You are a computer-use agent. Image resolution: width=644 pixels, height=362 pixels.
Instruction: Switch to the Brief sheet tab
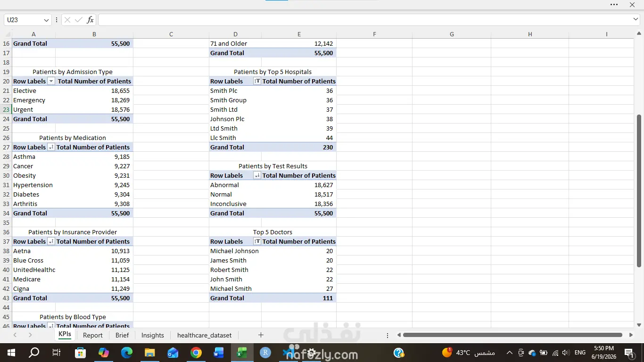point(122,335)
